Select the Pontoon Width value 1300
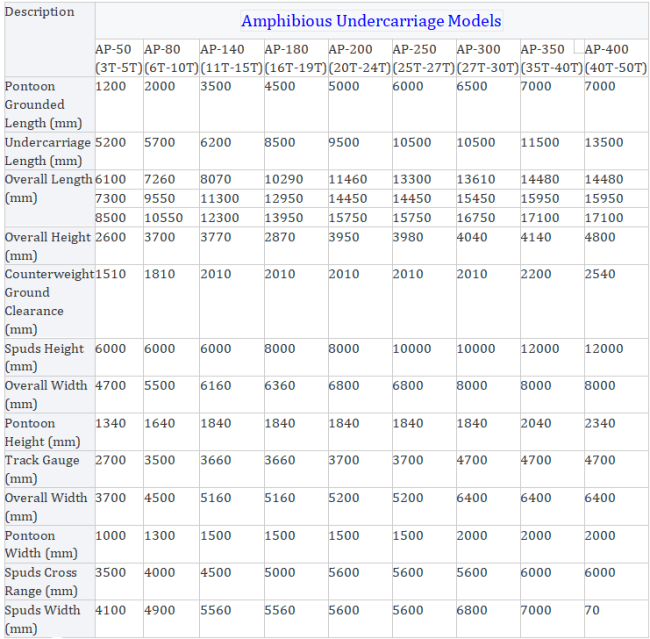This screenshot has height=639, width=650. [160, 535]
